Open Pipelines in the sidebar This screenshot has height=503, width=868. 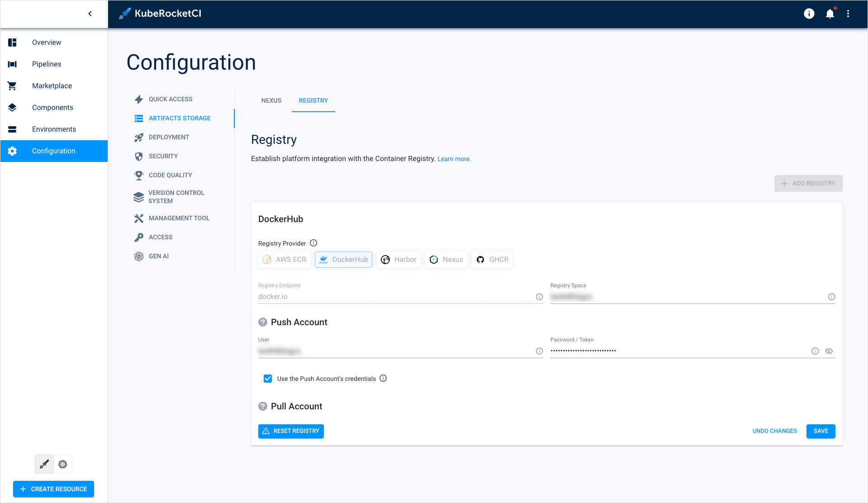(x=54, y=64)
